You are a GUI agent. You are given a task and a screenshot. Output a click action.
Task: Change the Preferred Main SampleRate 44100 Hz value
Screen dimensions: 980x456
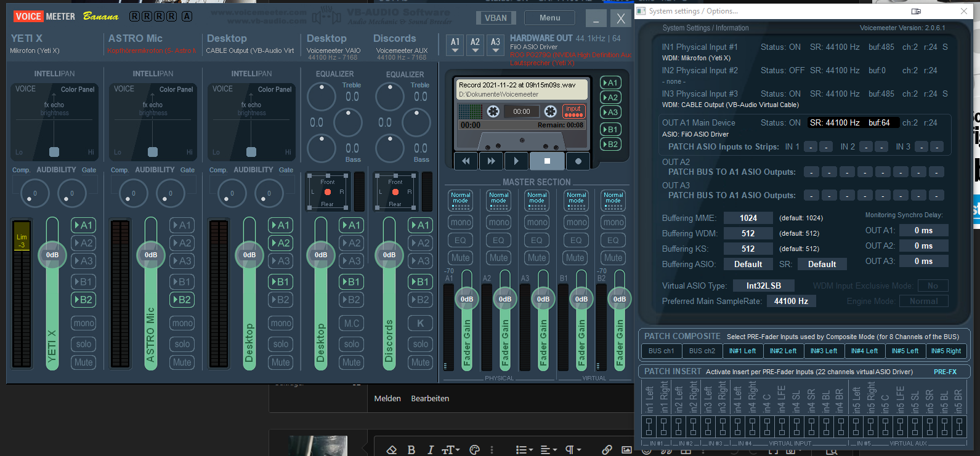pos(791,301)
